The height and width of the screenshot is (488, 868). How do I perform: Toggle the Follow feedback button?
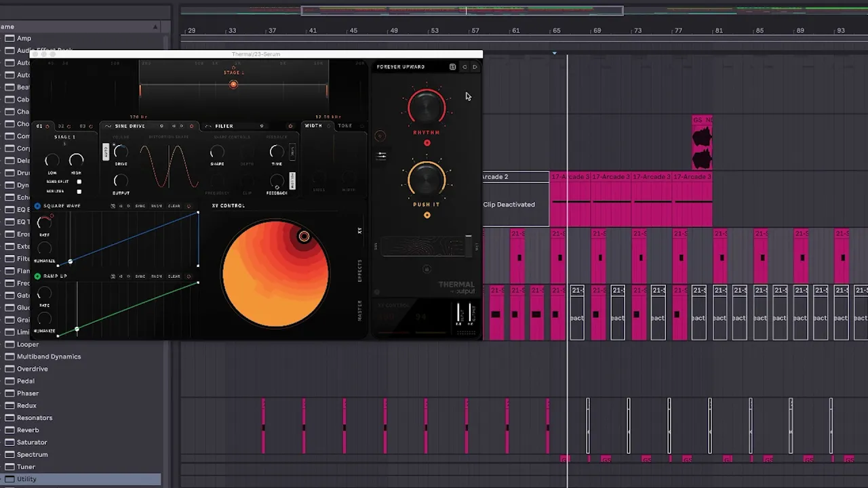(292, 181)
